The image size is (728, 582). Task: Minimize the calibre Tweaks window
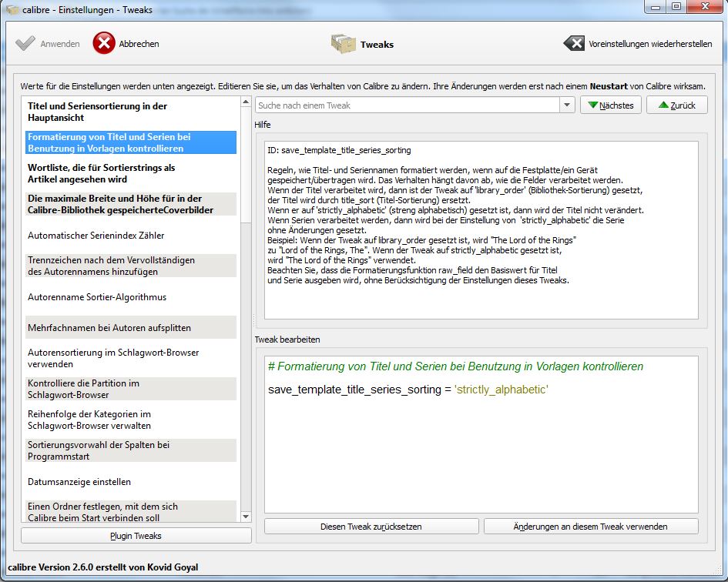[656, 7]
